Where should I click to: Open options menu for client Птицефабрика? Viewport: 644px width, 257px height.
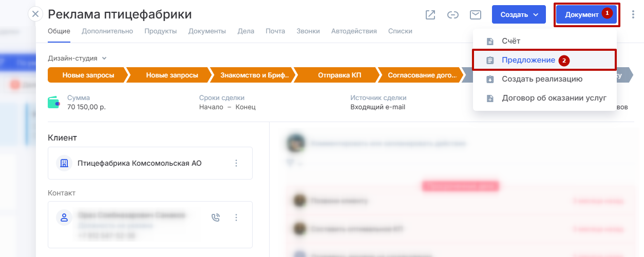coord(236,163)
